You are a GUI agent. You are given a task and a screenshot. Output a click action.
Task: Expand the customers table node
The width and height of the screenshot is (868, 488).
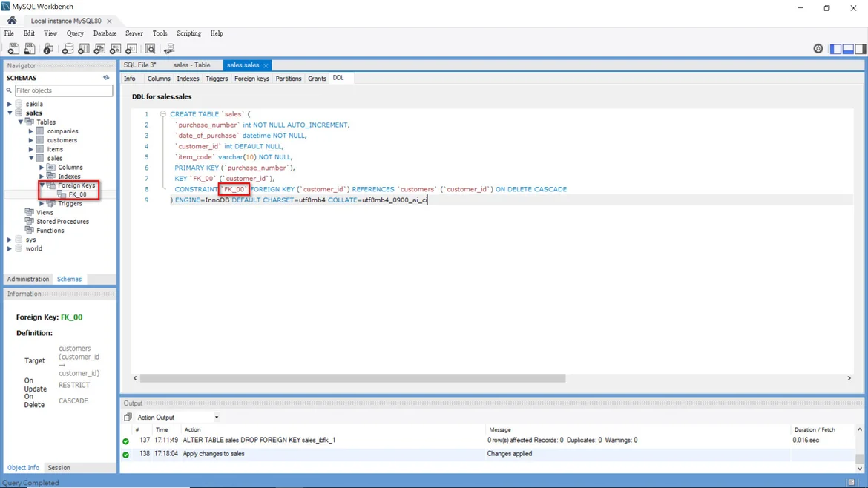(x=31, y=140)
